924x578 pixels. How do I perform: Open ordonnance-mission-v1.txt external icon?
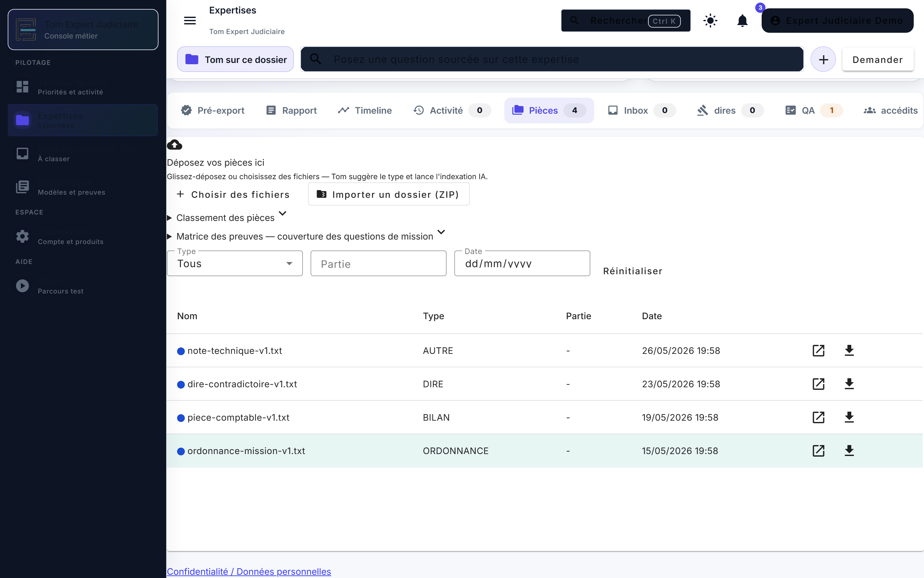click(818, 451)
